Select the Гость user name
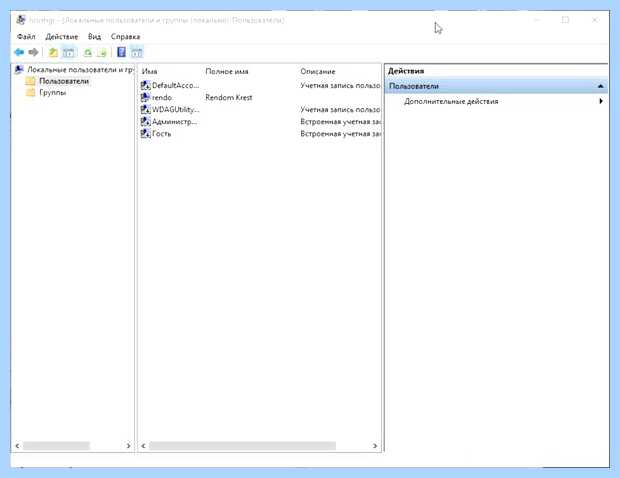Viewport: 620px width, 478px height. pyautogui.click(x=162, y=134)
